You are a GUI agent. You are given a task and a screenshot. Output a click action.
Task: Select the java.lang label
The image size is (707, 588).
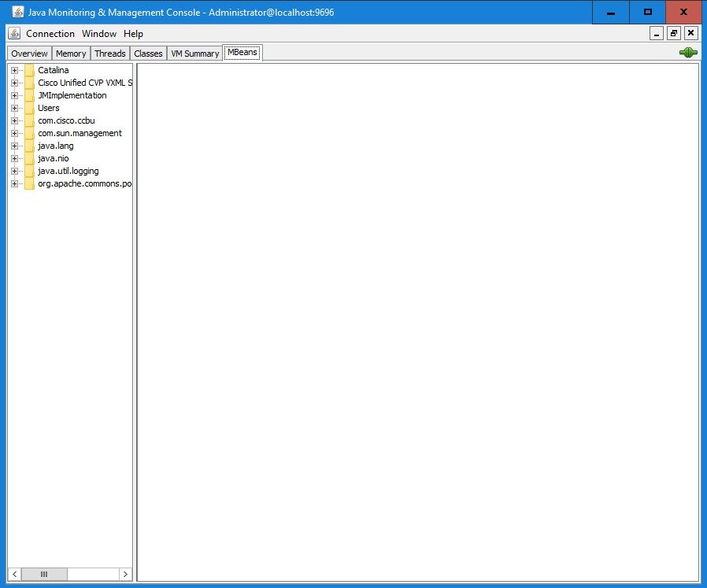pos(55,146)
